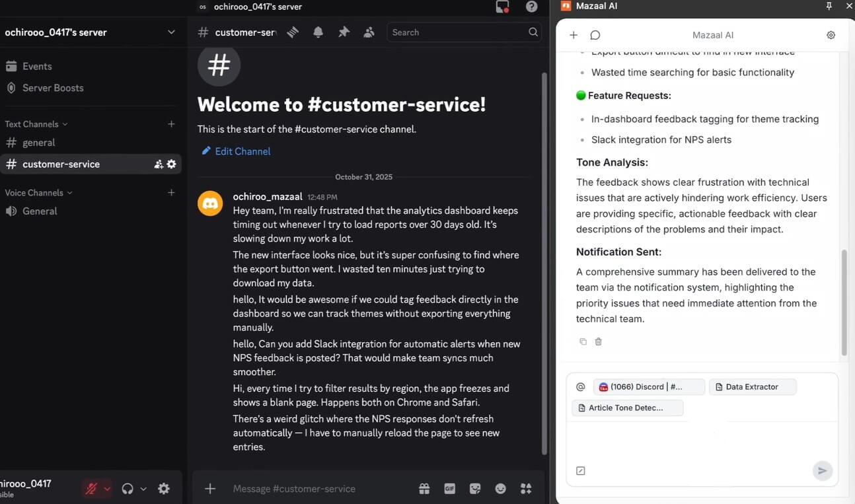Toggle microphone mute
The height and width of the screenshot is (504, 855).
[91, 489]
